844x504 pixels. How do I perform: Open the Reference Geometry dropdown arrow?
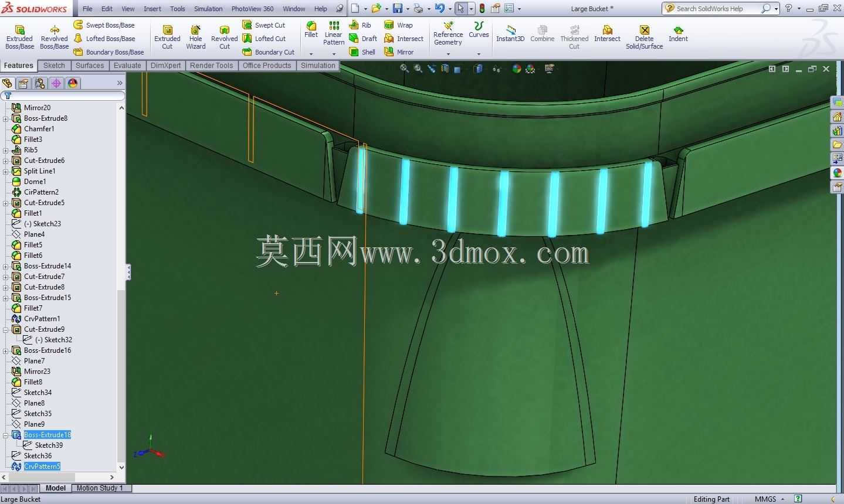click(448, 54)
